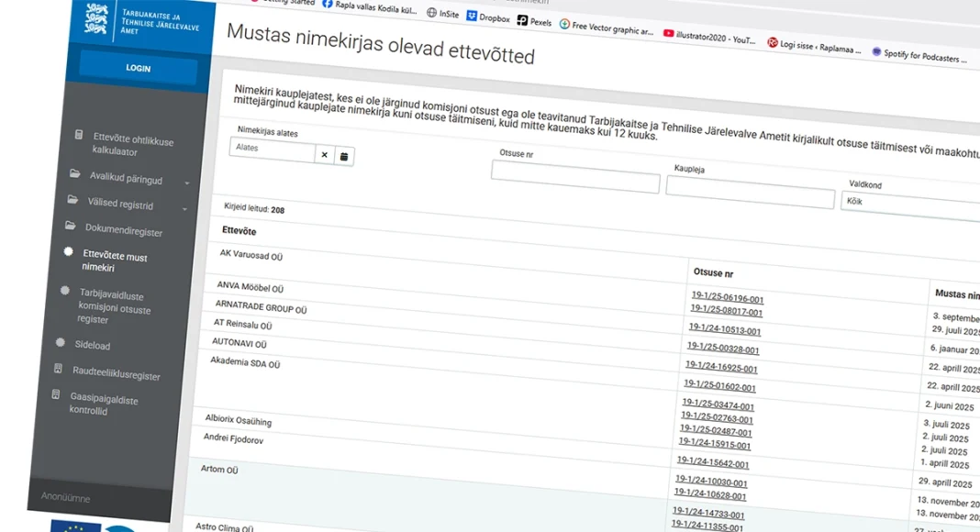Open decision link 19-1/24-10513-001
Screen dimensions: 980x532
pos(724,328)
